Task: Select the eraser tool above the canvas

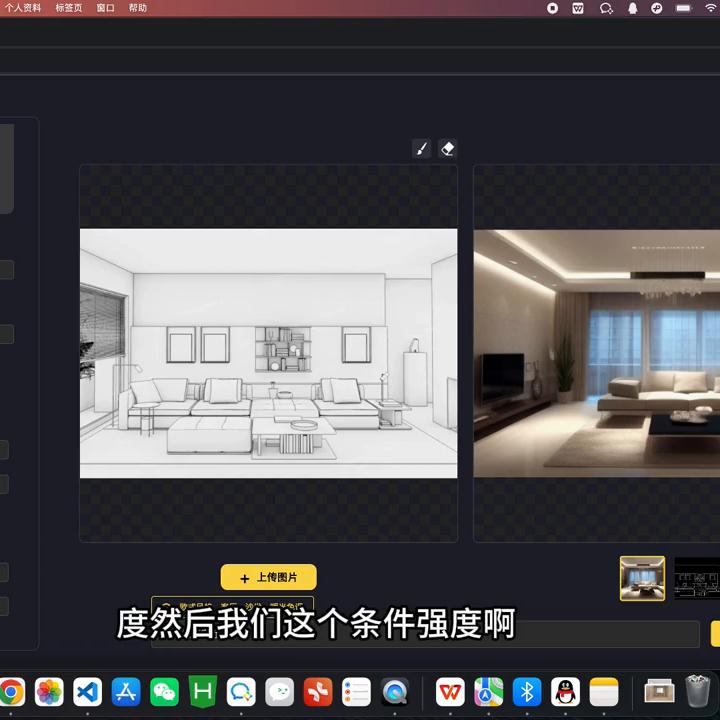Action: 447,149
